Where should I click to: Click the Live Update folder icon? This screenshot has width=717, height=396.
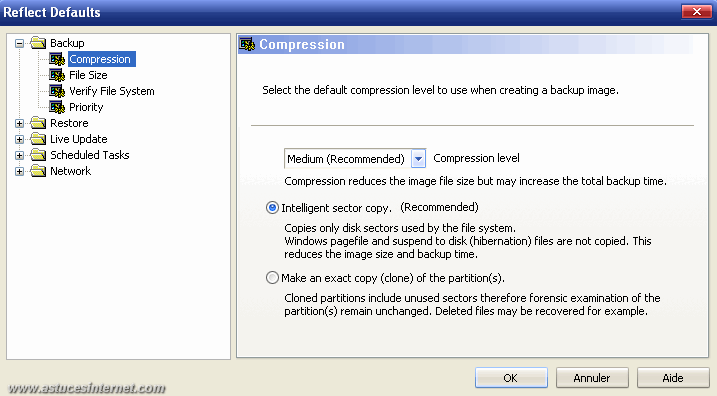coord(38,139)
